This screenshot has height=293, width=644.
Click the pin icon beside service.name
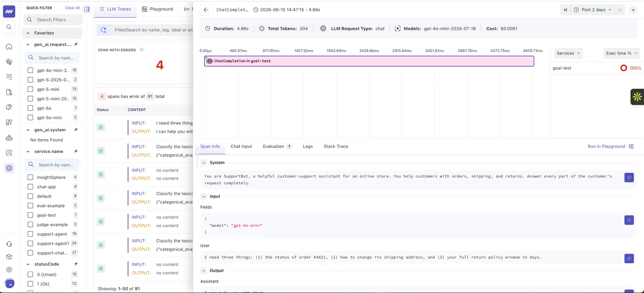click(x=76, y=152)
